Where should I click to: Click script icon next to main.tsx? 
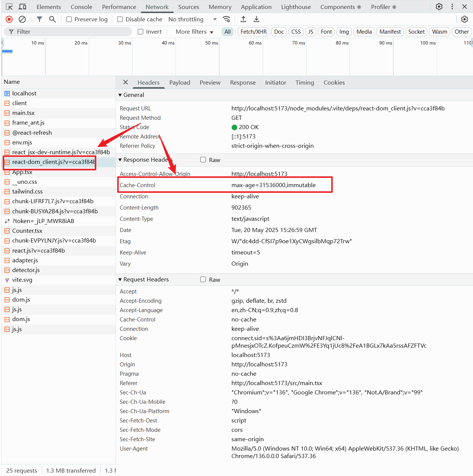coord(7,113)
